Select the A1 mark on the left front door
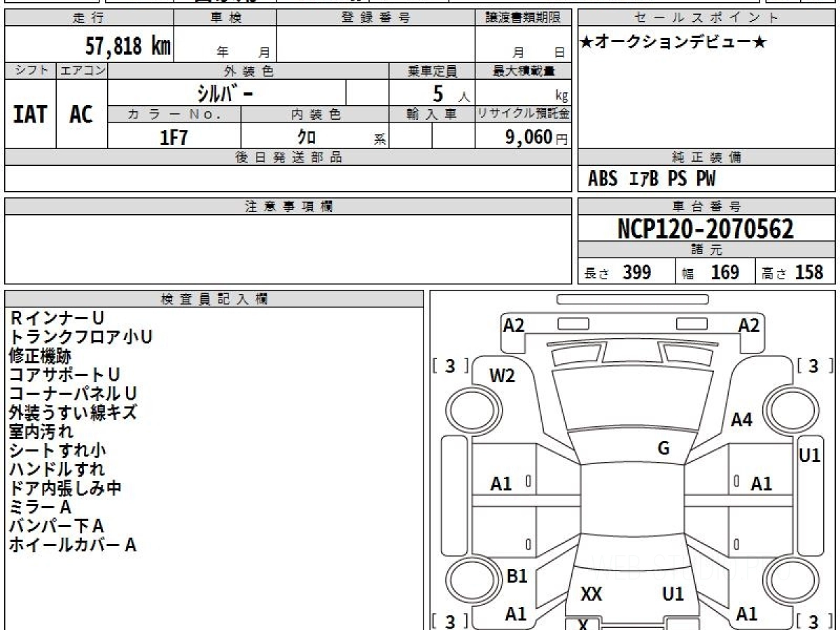This screenshot has width=840, height=630. pos(501,484)
